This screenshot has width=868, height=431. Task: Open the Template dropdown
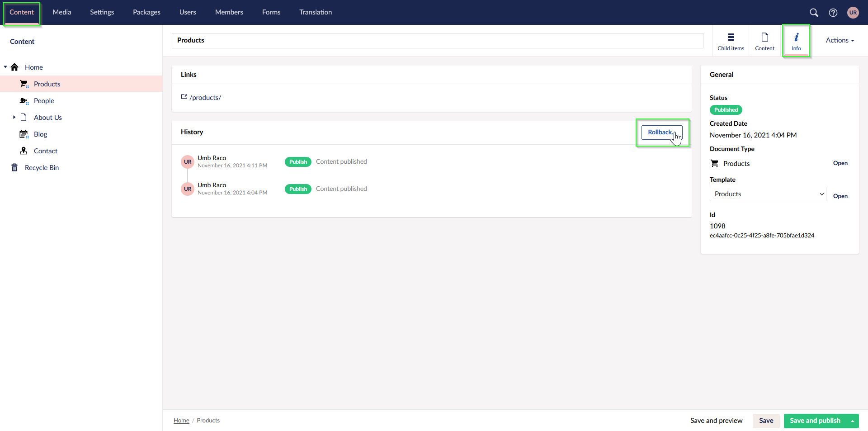point(768,194)
